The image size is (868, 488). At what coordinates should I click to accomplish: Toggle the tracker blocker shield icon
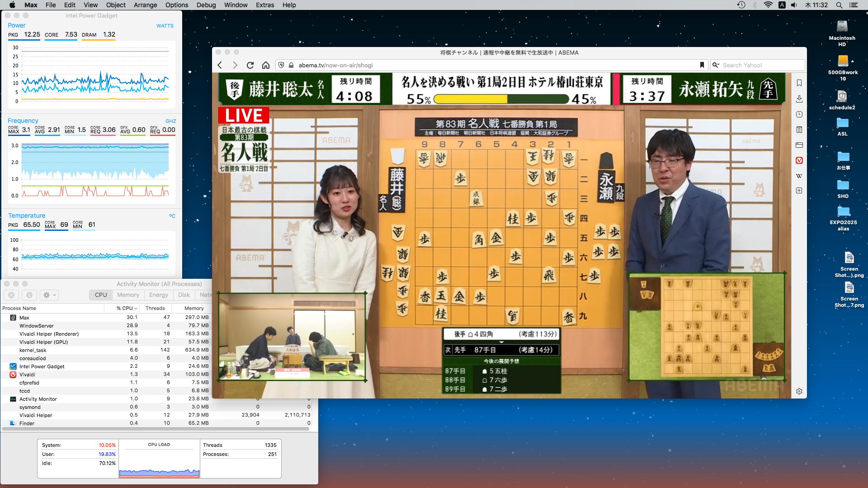click(281, 65)
